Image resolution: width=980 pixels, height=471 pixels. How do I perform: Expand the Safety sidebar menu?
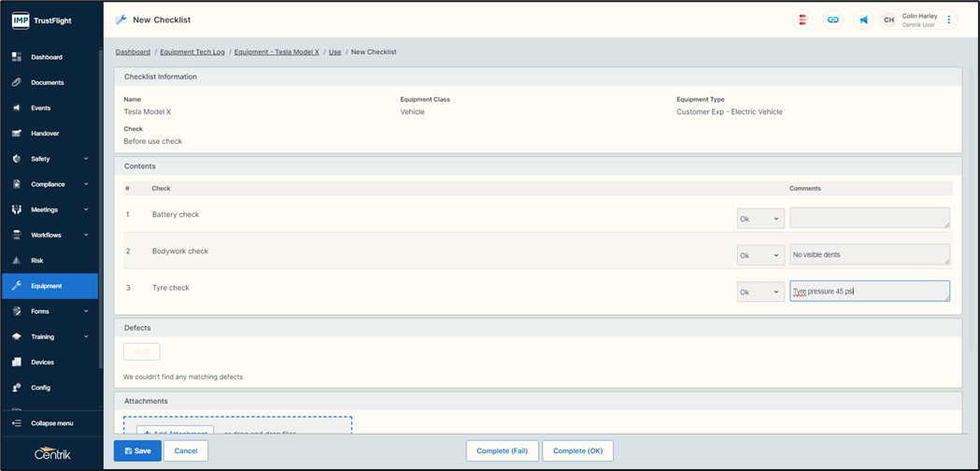tap(51, 159)
